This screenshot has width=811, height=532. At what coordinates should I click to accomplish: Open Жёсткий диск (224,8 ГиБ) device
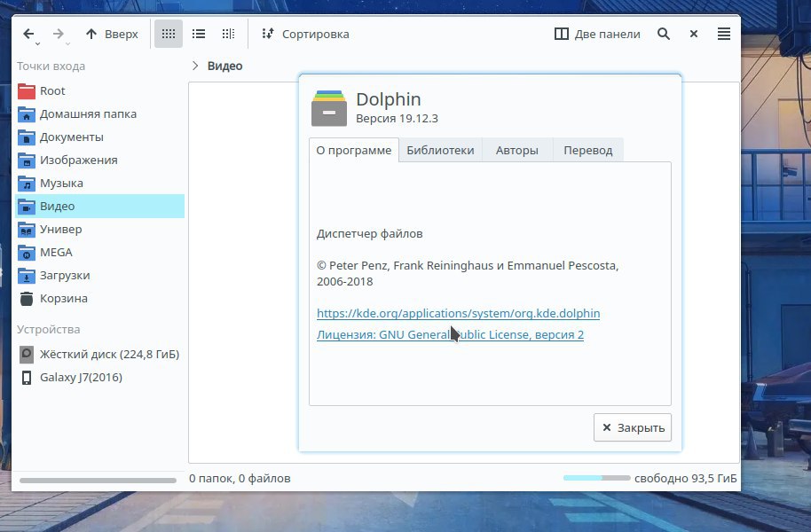pyautogui.click(x=100, y=354)
